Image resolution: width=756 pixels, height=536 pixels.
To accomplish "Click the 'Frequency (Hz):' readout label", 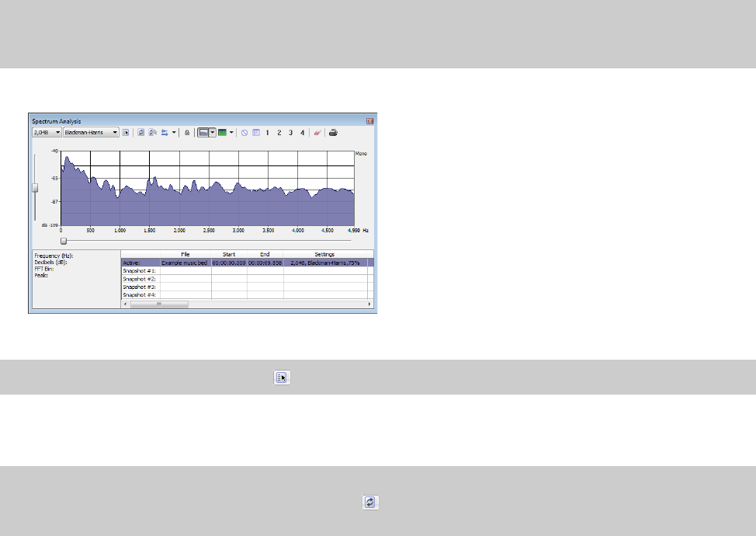I will tap(54, 256).
